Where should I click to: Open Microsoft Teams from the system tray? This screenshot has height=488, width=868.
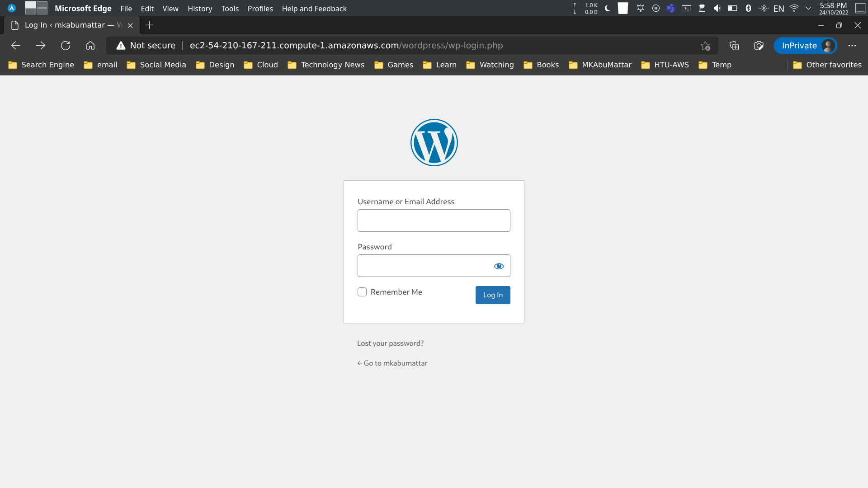tap(671, 8)
